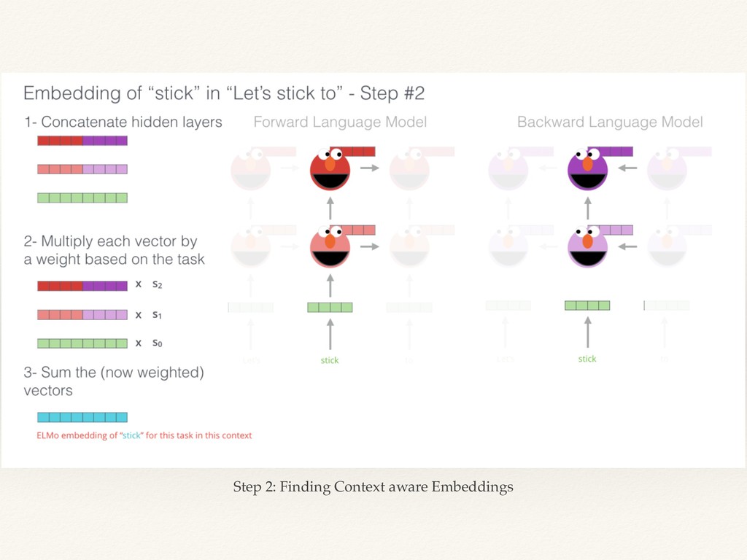Viewport: 747px width, 560px height.
Task: Click 'ELMo embedding of stick' red caption
Action: [x=144, y=436]
